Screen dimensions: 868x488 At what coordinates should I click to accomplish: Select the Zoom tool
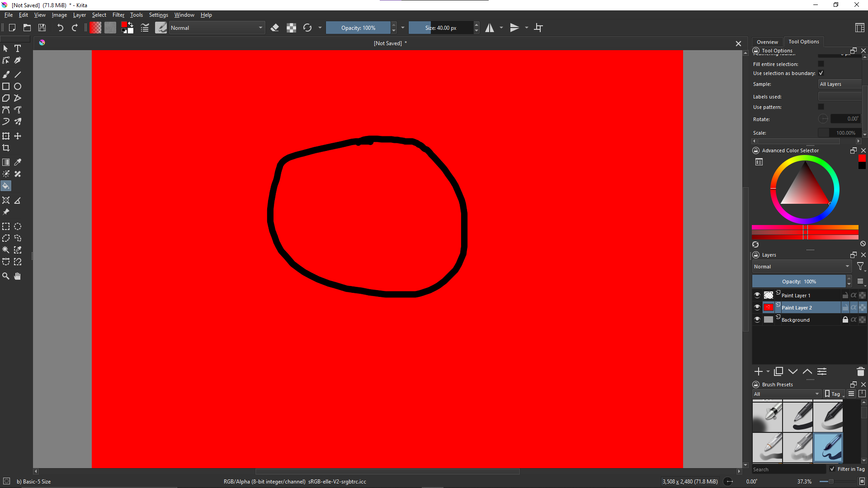click(x=6, y=276)
